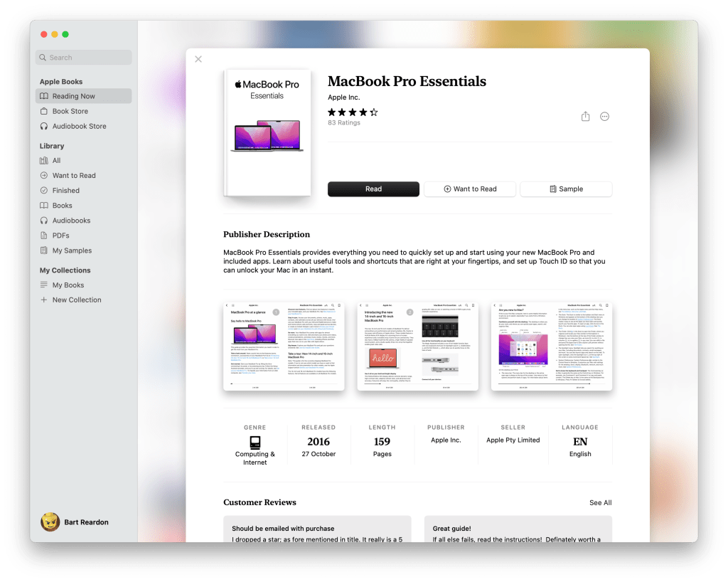Viewport: 728px width, 582px height.
Task: Click the Sample button
Action: pyautogui.click(x=566, y=189)
